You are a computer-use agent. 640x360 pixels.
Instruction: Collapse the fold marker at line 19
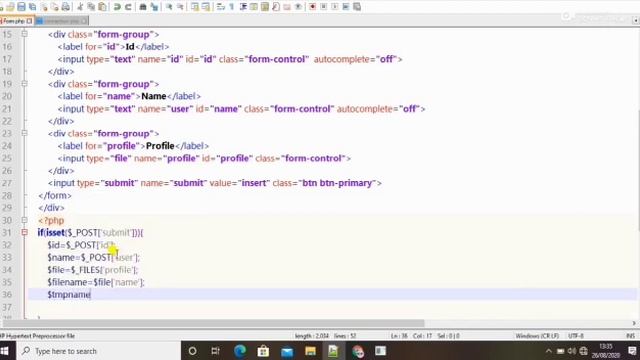24,84
